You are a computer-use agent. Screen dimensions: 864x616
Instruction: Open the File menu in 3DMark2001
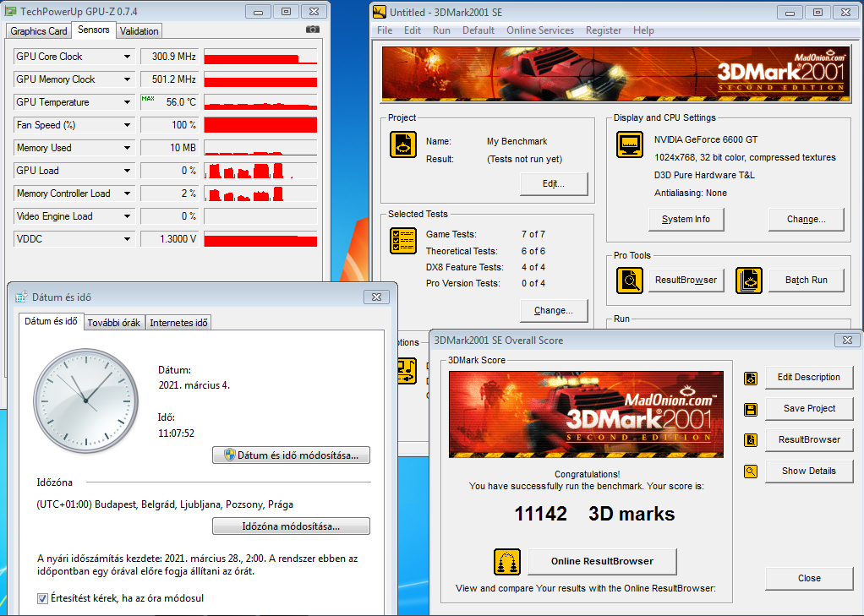(385, 30)
